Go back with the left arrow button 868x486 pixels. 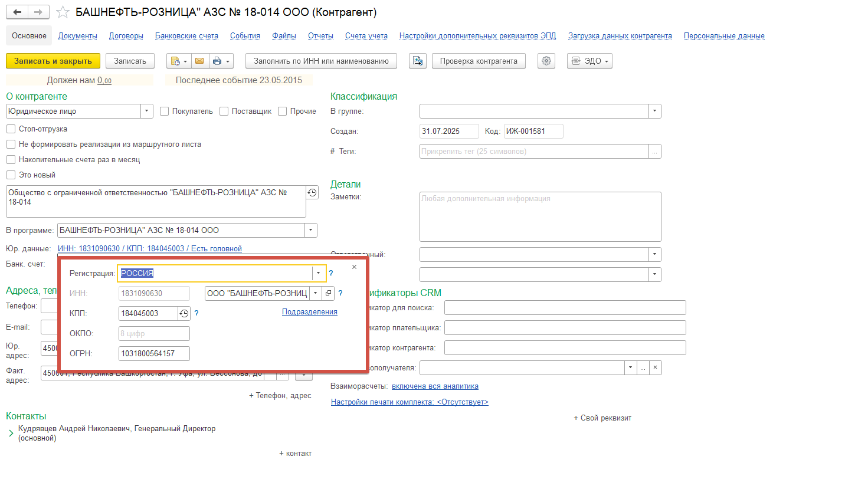(x=17, y=12)
